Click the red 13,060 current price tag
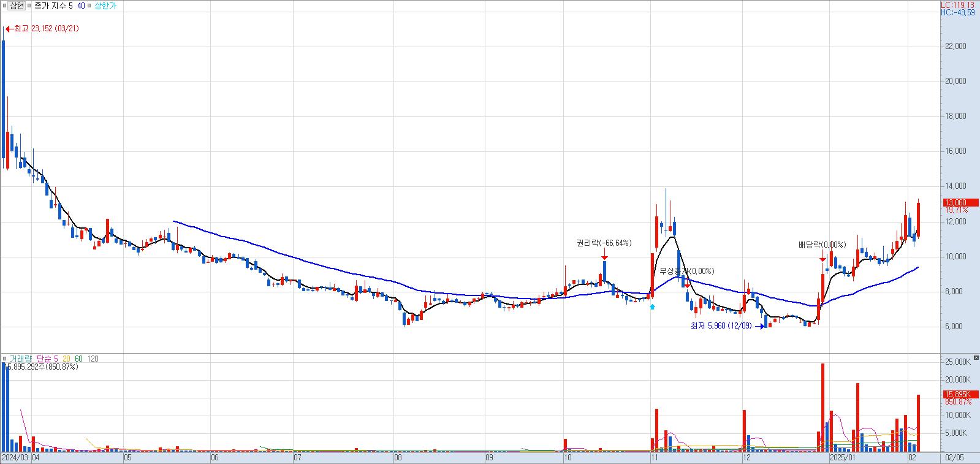This screenshot has width=980, height=464. coord(961,202)
